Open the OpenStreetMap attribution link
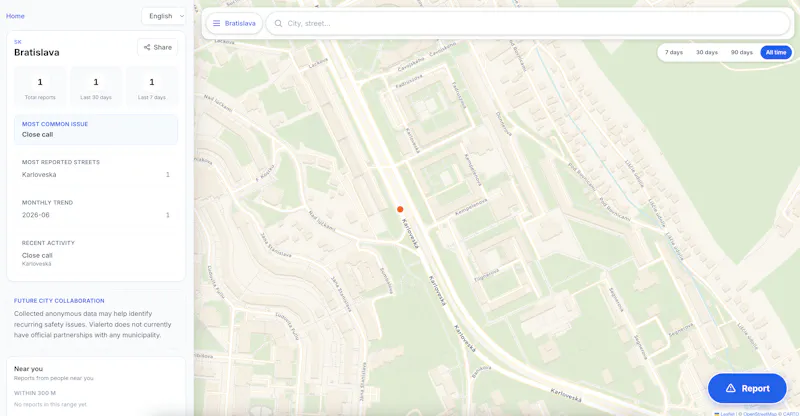Image resolution: width=800 pixels, height=416 pixels. [762, 413]
